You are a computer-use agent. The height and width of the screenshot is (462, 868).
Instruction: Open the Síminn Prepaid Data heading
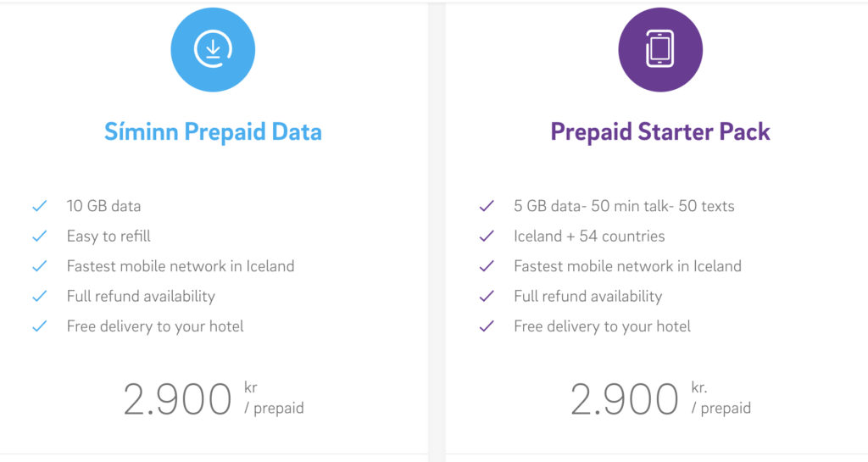[213, 132]
